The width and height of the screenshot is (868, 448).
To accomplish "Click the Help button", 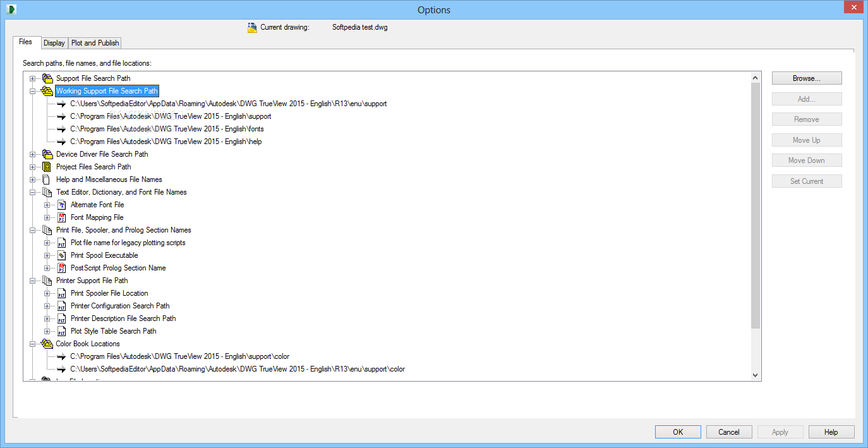I will click(x=831, y=432).
